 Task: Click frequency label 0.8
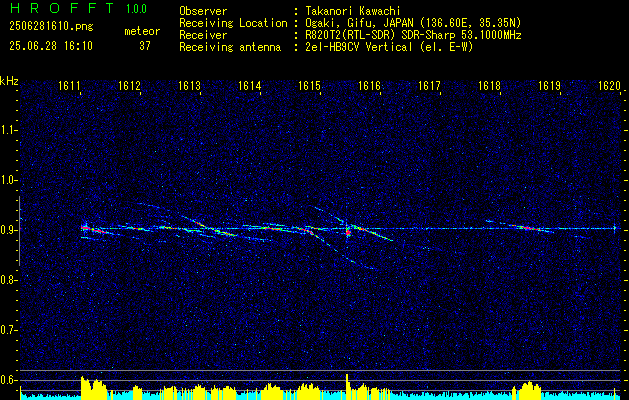click(8, 280)
